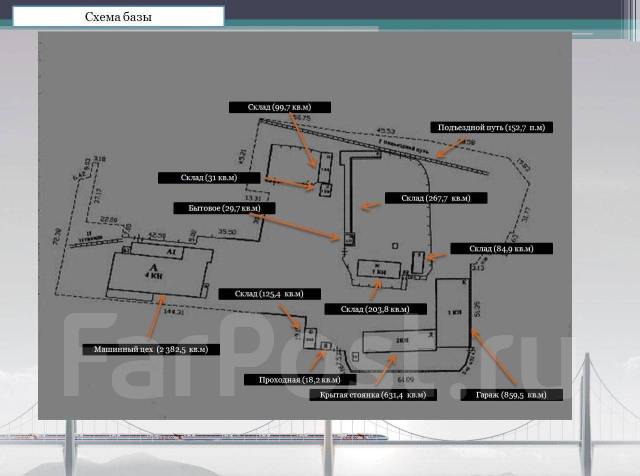640x476 pixels.
Task: Click the "2КН" covered parking building
Action: pos(400,342)
